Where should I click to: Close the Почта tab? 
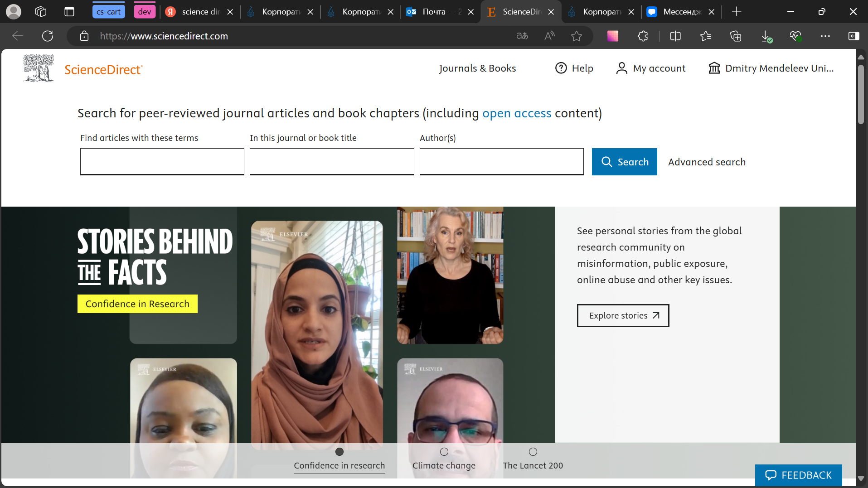[x=471, y=12]
